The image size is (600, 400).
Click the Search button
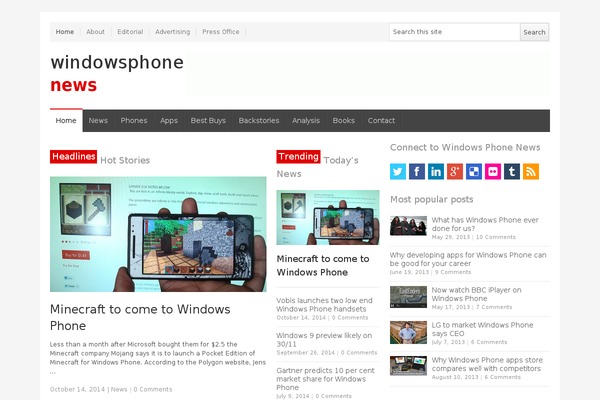pyautogui.click(x=534, y=32)
